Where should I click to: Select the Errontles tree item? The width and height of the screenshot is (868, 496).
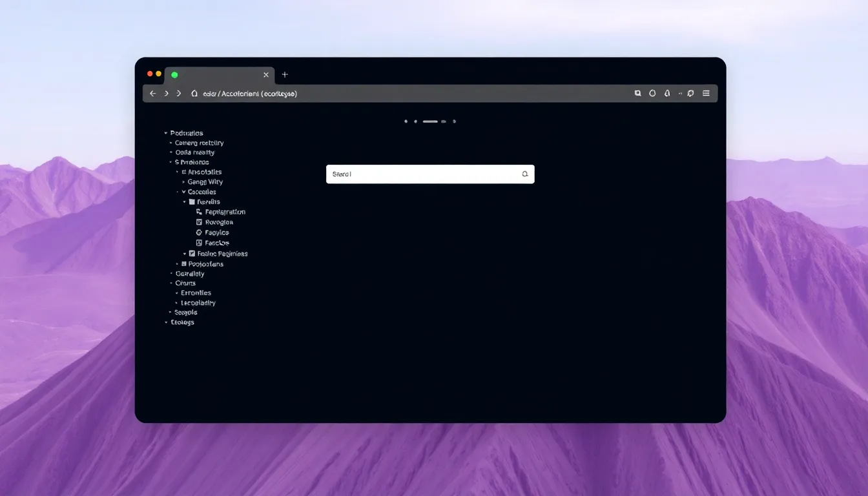tap(196, 293)
